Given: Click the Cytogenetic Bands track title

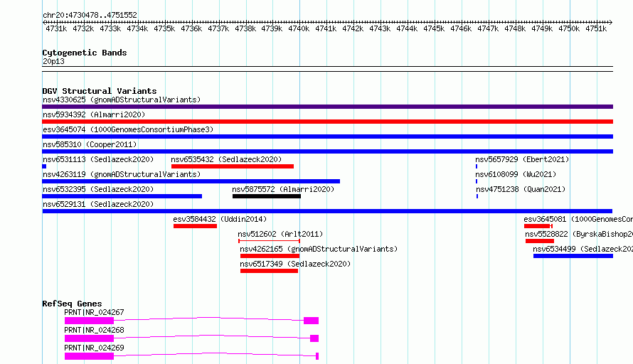Looking at the screenshot, I should [85, 53].
